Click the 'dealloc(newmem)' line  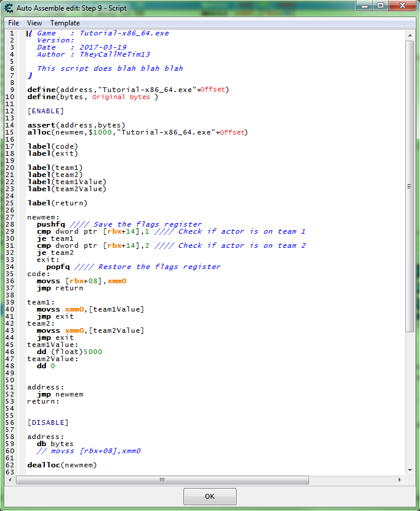[63, 465]
